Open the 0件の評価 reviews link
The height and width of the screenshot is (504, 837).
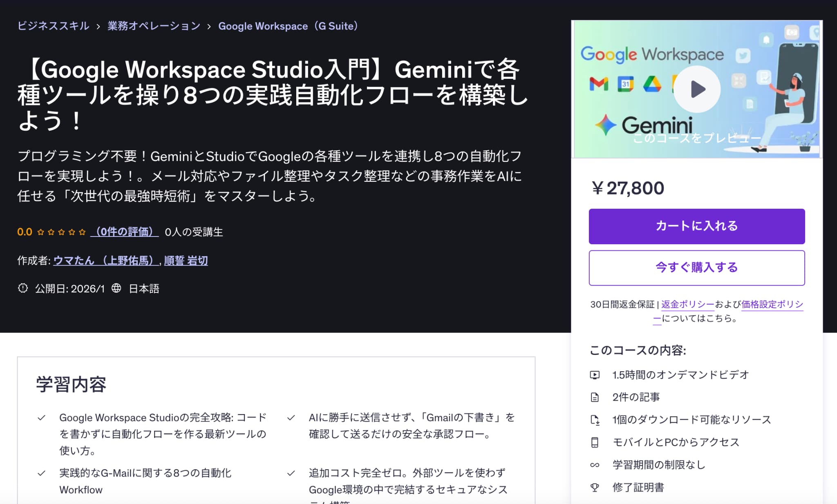[x=124, y=232]
